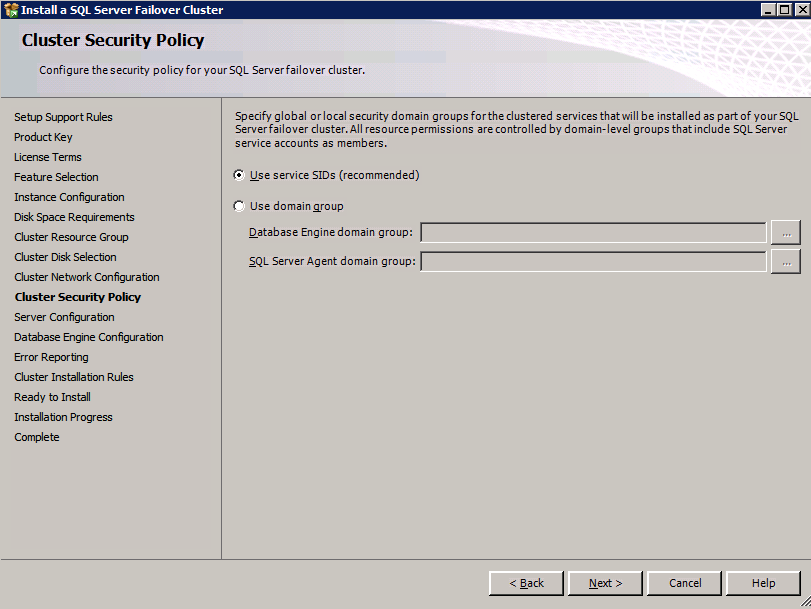Select Installation Progress step
Image resolution: width=811 pixels, height=609 pixels.
pyautogui.click(x=63, y=417)
